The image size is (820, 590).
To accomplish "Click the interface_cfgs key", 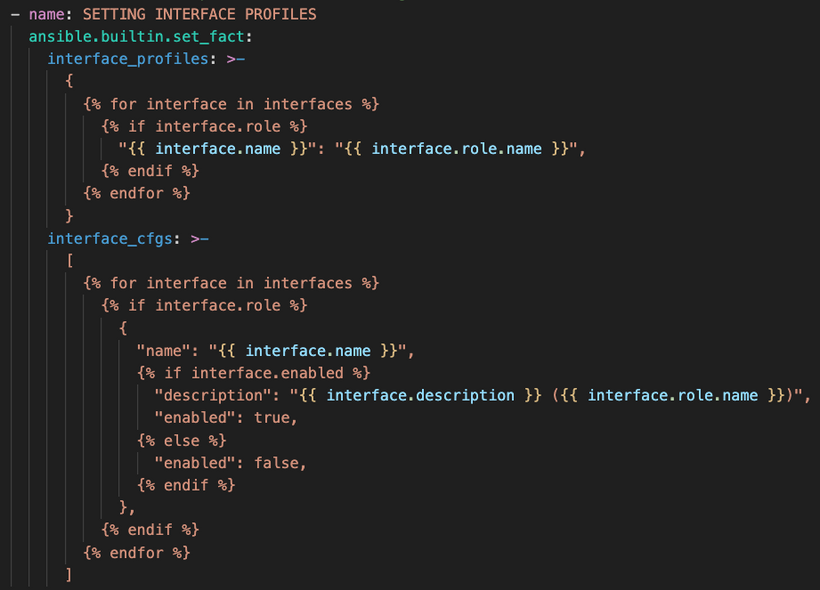I will point(110,239).
